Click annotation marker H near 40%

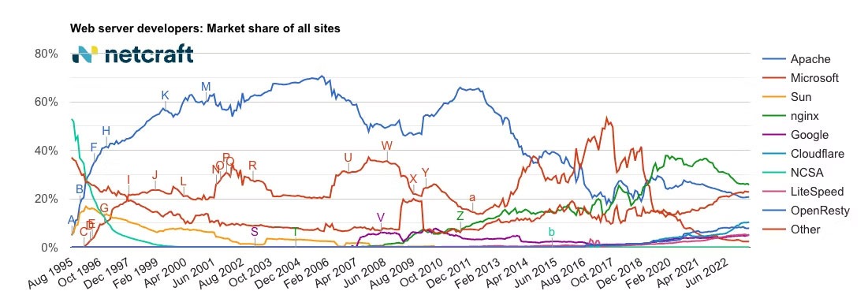(x=106, y=131)
